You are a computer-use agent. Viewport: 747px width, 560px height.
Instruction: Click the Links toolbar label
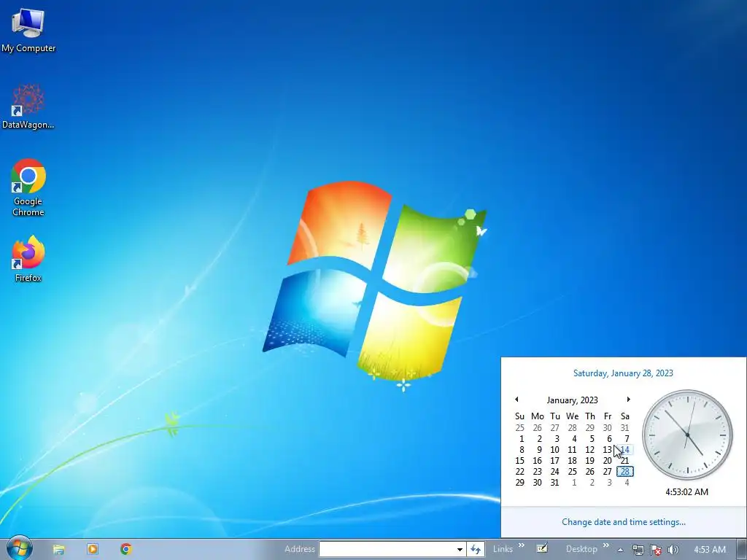(x=503, y=549)
